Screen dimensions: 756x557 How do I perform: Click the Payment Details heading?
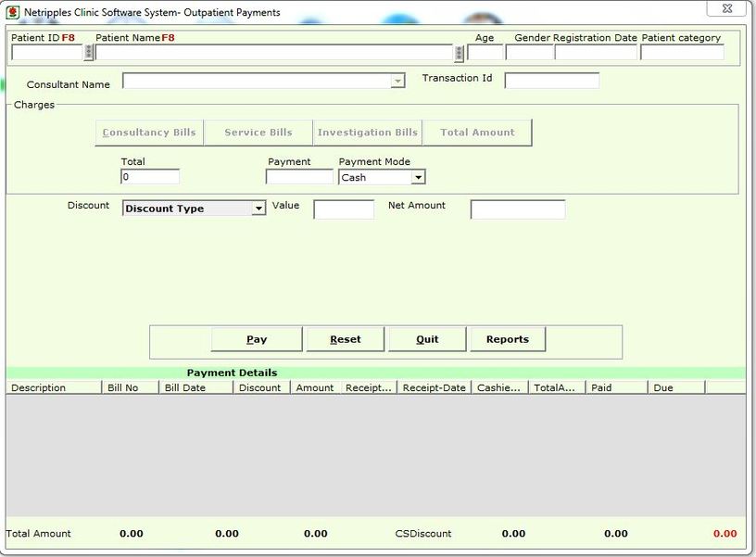232,373
